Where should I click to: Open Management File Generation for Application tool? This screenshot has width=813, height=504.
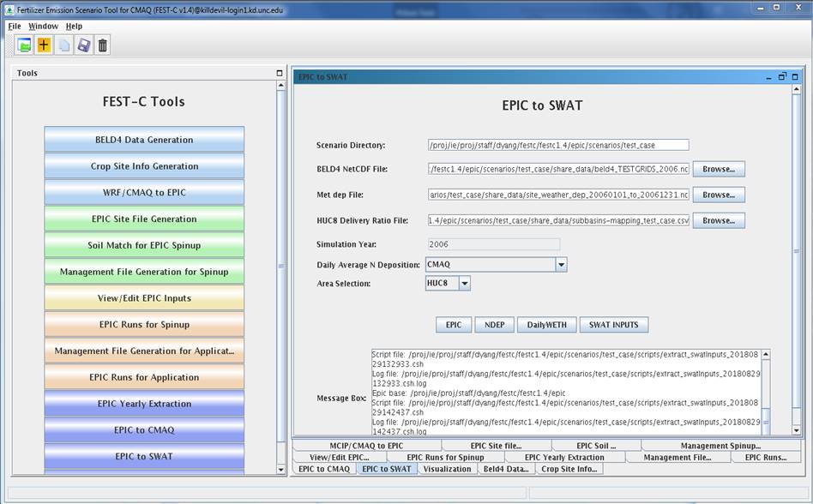tap(144, 351)
